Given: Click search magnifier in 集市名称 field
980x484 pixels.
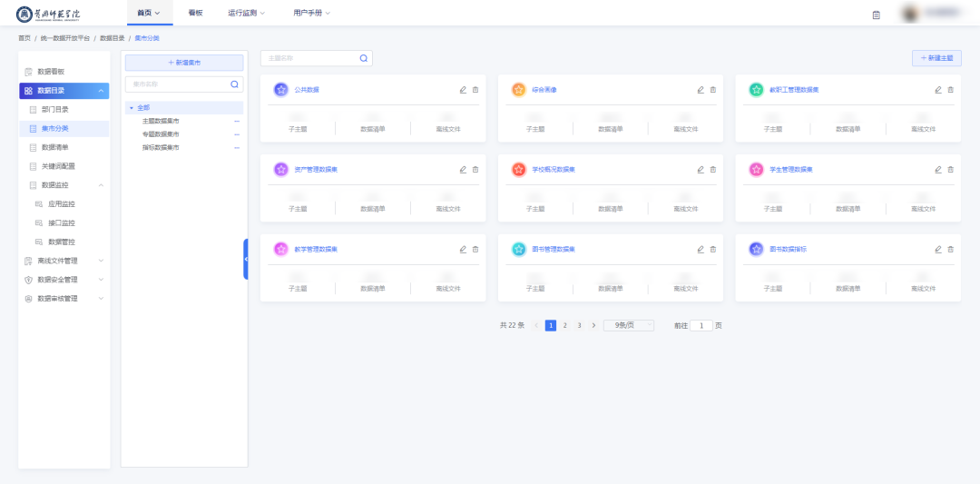Looking at the screenshot, I should coord(234,84).
